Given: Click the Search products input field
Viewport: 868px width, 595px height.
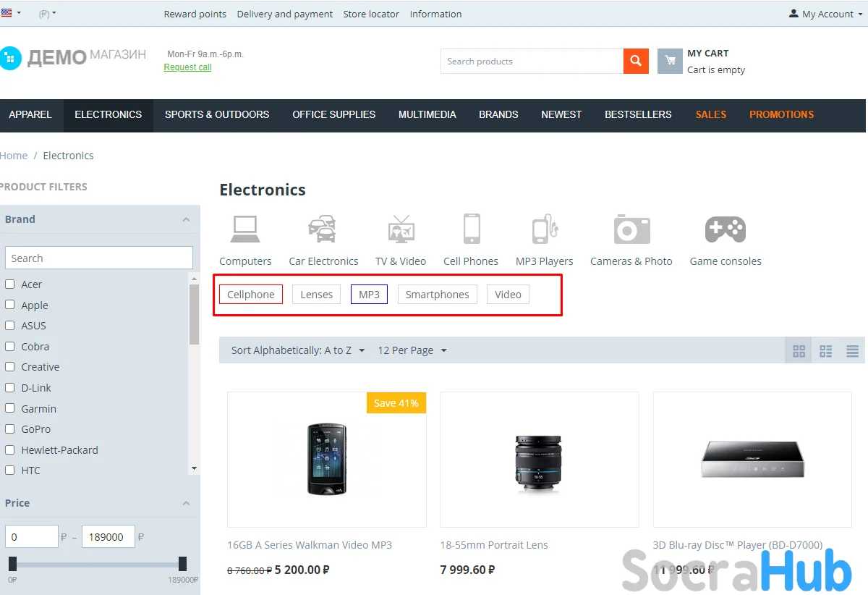Looking at the screenshot, I should (x=532, y=62).
